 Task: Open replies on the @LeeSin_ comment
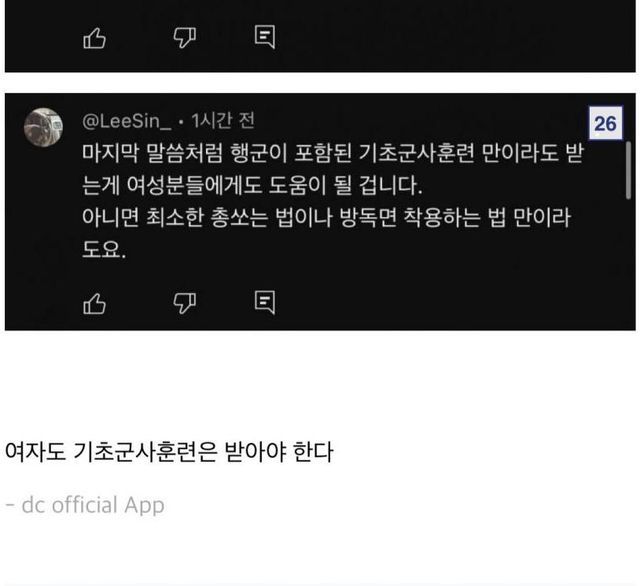(x=265, y=302)
